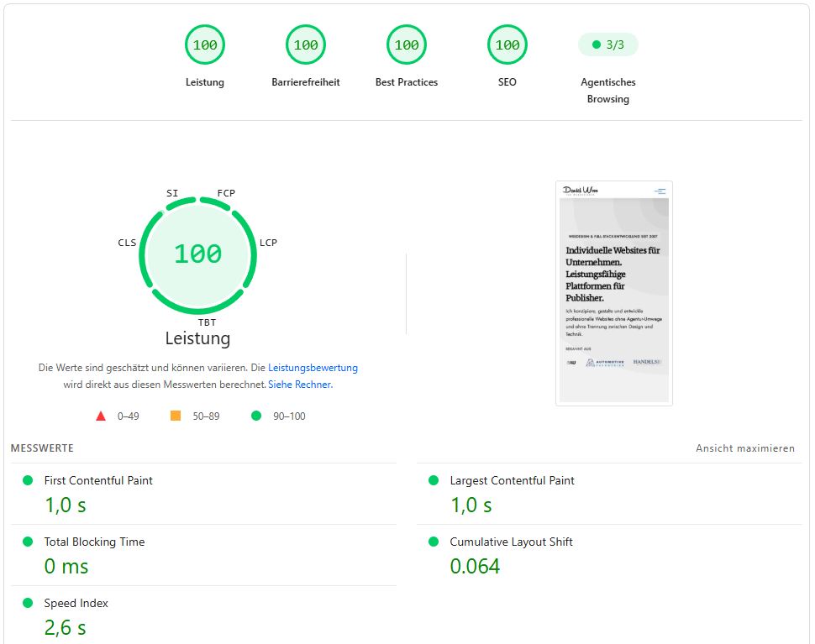The width and height of the screenshot is (815, 644).
Task: Click the SI segment label on gauge
Action: [x=172, y=193]
